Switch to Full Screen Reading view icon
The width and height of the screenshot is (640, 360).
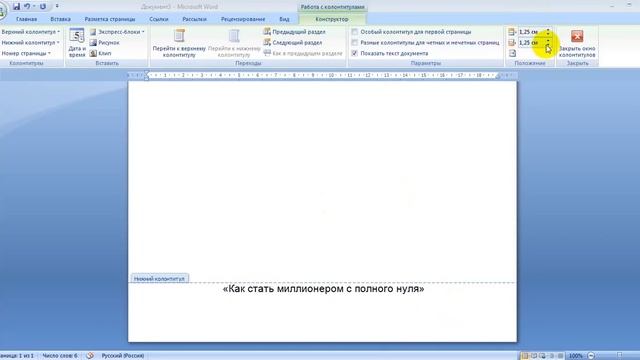533,356
